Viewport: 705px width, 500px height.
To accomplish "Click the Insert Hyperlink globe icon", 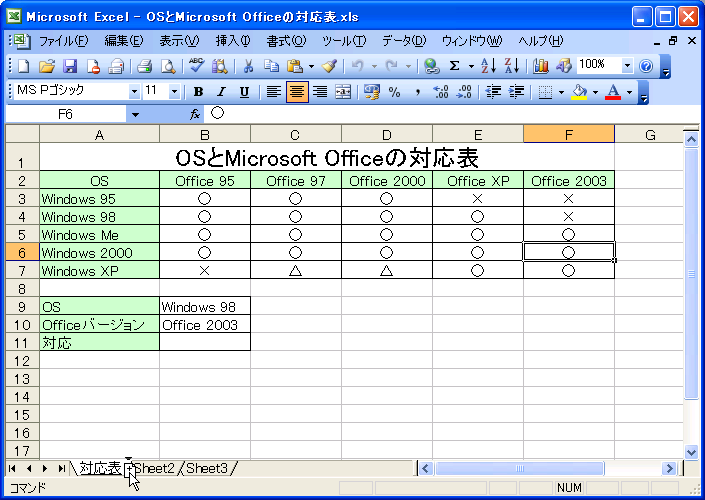I will click(x=431, y=66).
